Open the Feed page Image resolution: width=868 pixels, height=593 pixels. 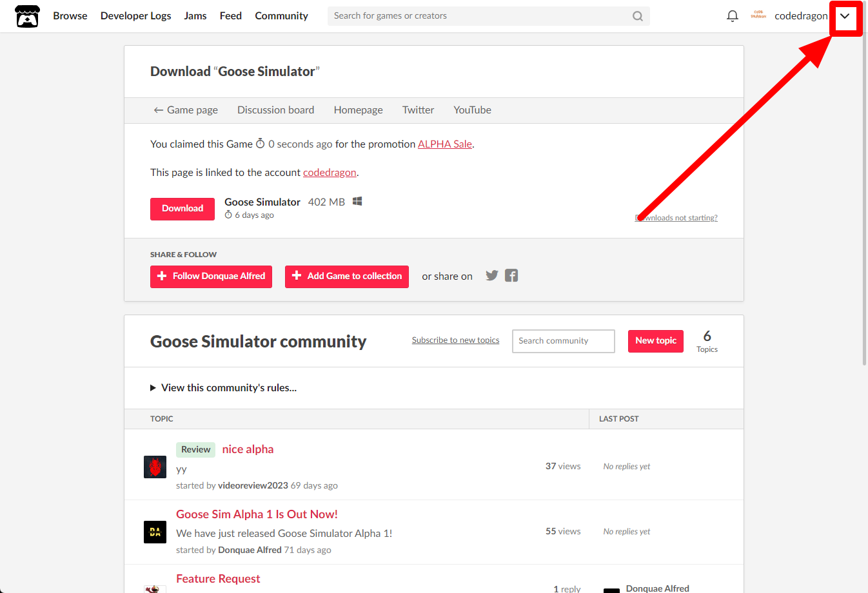pyautogui.click(x=231, y=15)
